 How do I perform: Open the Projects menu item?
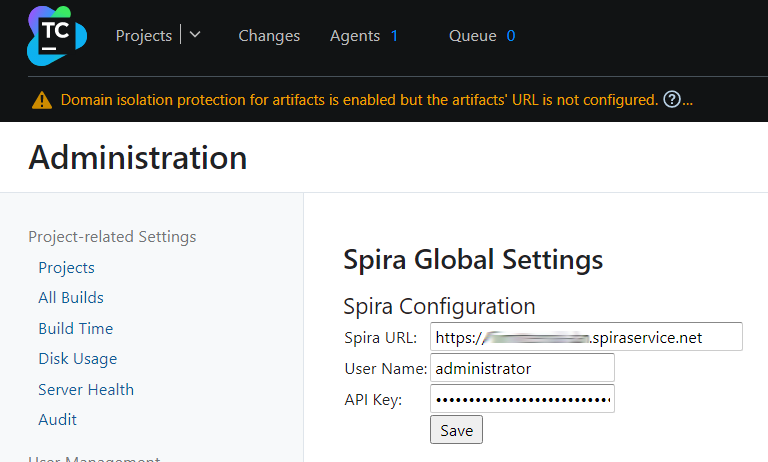(x=144, y=36)
